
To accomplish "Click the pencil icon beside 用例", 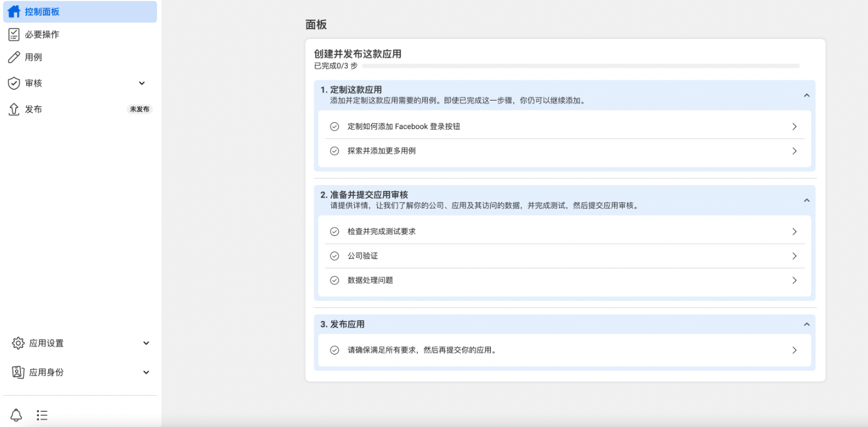I will tap(14, 57).
